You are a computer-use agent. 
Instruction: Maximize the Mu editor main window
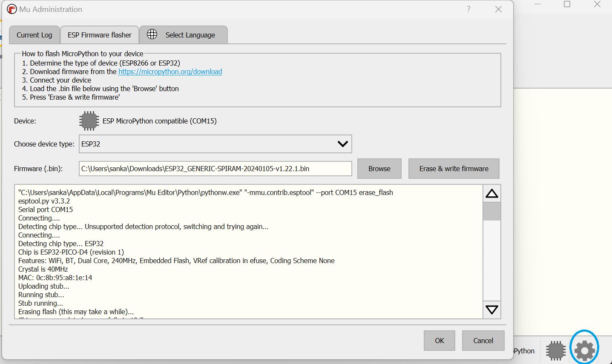(x=567, y=4)
